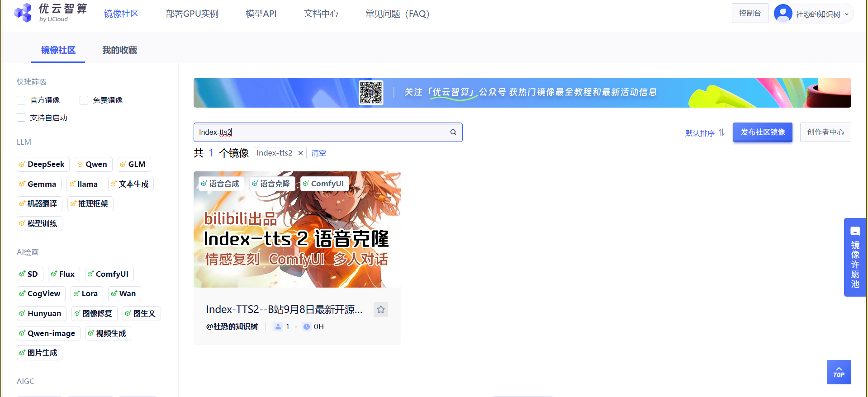
Task: Select the 模型训练 tag
Action: (x=39, y=223)
